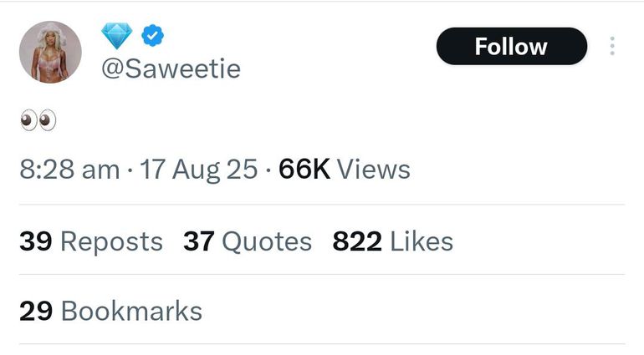The width and height of the screenshot is (644, 355).
Task: Open the three-dot more options menu
Action: tap(612, 46)
